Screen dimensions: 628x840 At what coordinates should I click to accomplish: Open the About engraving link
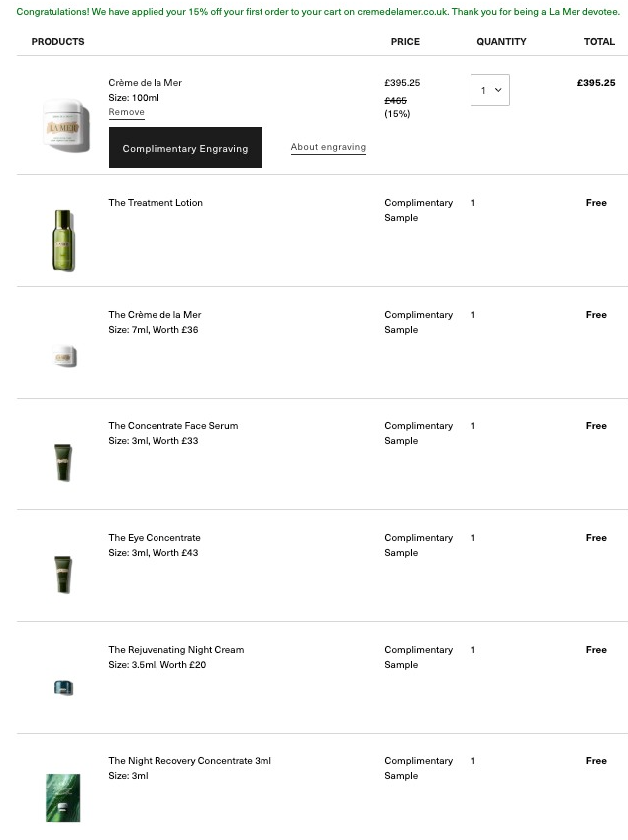pos(328,148)
